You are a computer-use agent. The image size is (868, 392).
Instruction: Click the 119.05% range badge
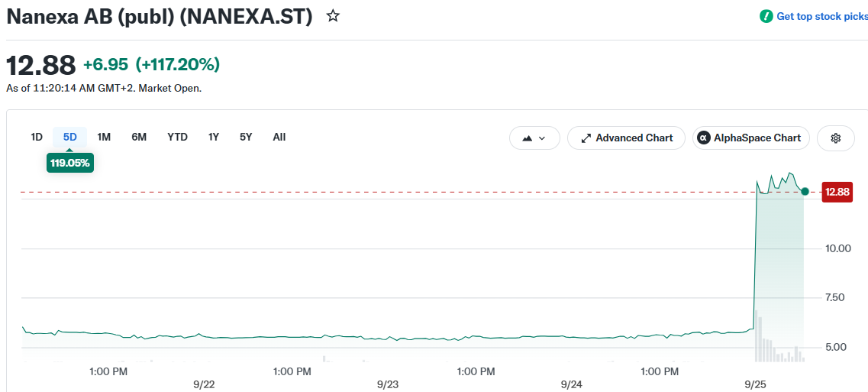69,163
